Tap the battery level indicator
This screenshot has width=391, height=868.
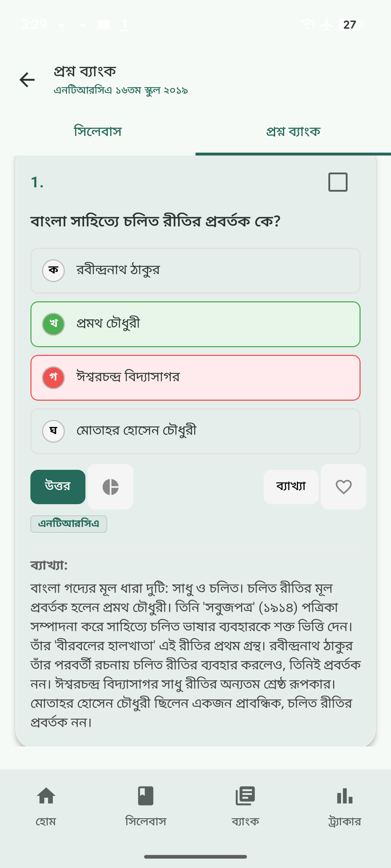point(350,25)
